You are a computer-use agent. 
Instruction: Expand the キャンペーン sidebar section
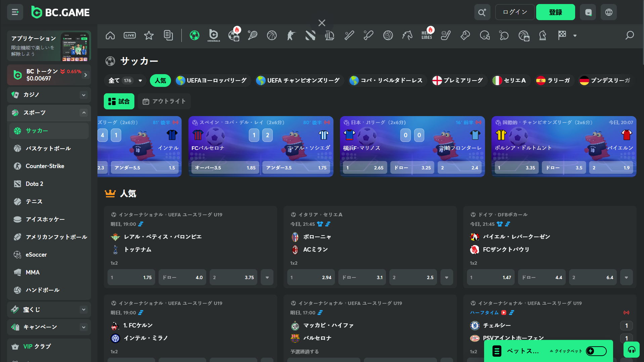click(84, 327)
